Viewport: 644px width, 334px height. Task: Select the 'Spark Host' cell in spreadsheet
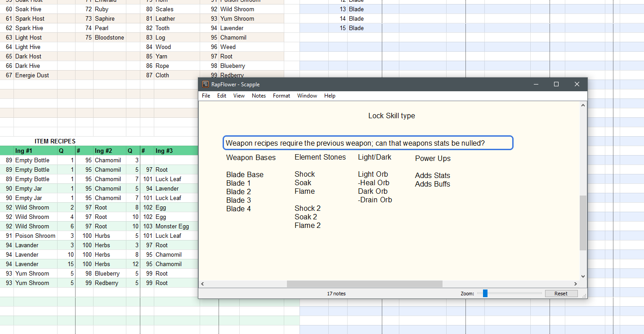click(x=36, y=18)
